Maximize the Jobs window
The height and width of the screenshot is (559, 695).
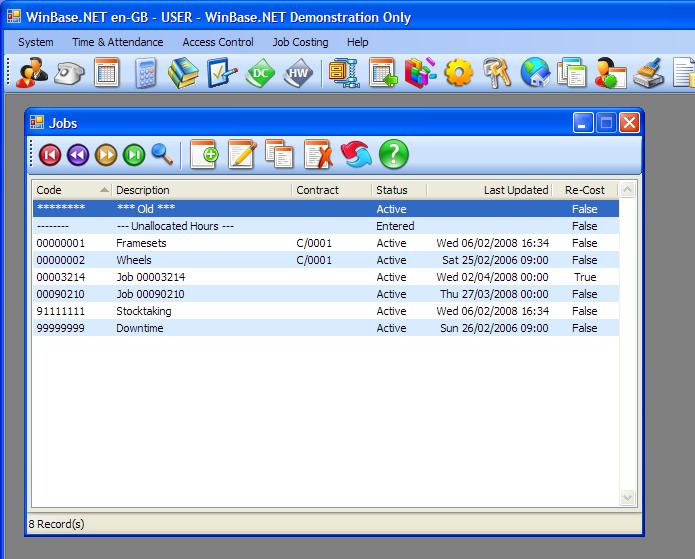[606, 123]
